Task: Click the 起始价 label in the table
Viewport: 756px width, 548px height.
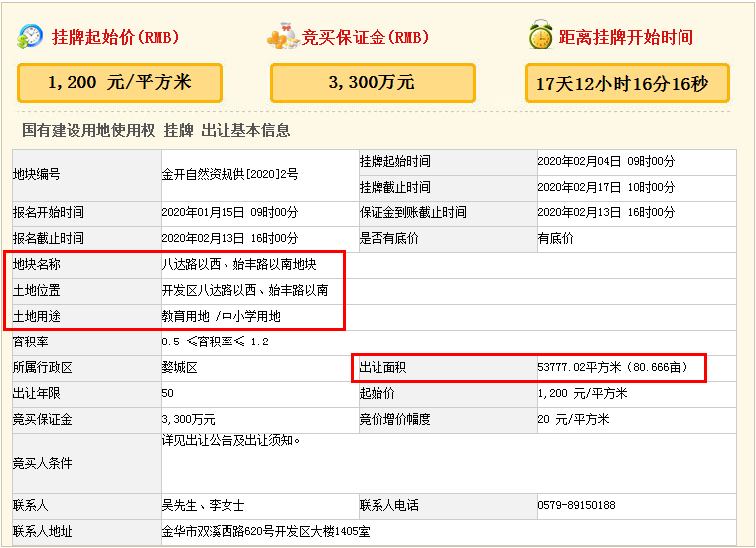Action: coord(378,394)
